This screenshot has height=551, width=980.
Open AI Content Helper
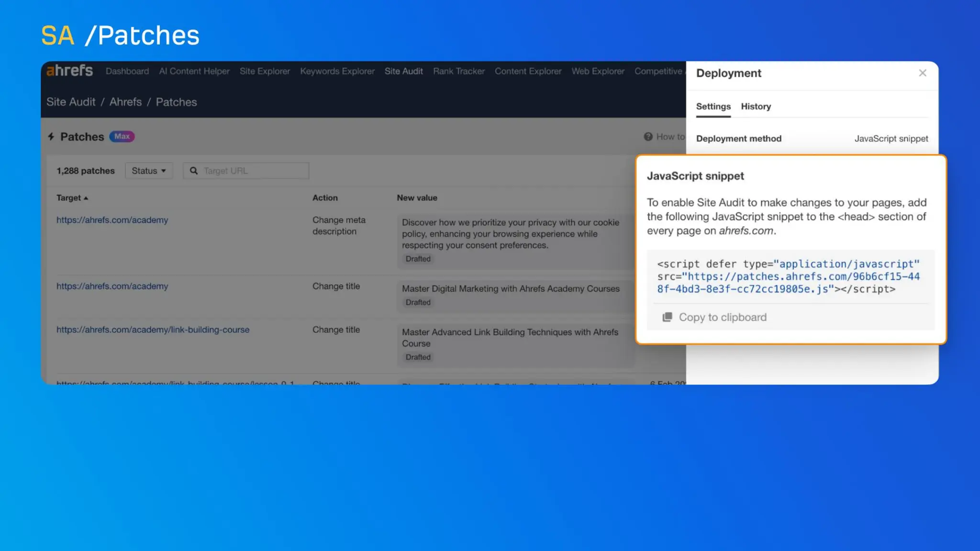pos(194,71)
